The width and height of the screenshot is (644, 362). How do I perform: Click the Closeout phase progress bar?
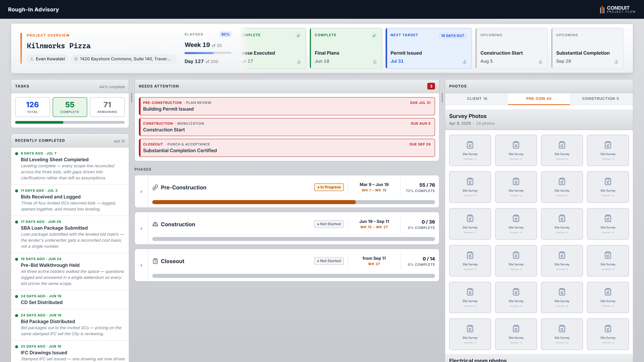pos(293,276)
